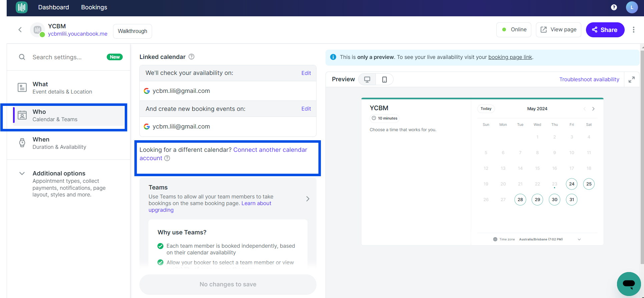Select May 30 in the calendar

pos(555,199)
